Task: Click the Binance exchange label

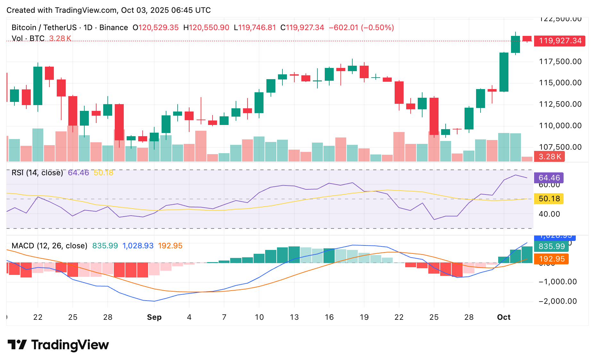Action: point(113,28)
